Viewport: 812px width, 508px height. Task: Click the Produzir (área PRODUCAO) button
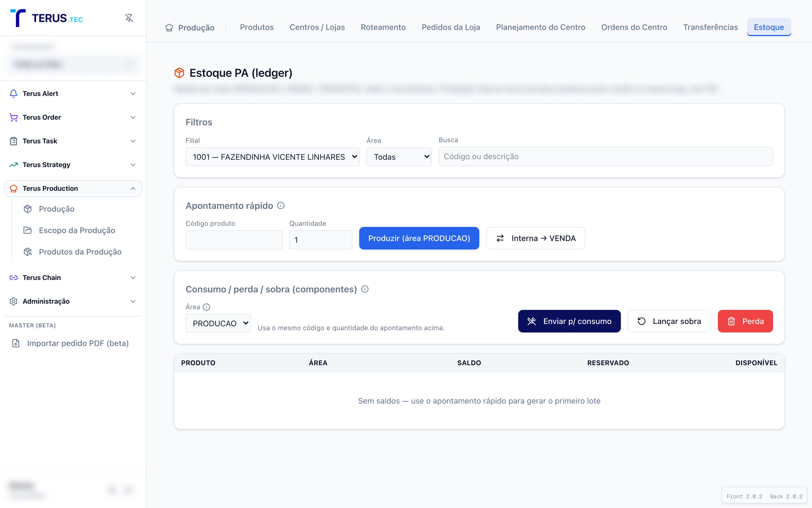419,238
